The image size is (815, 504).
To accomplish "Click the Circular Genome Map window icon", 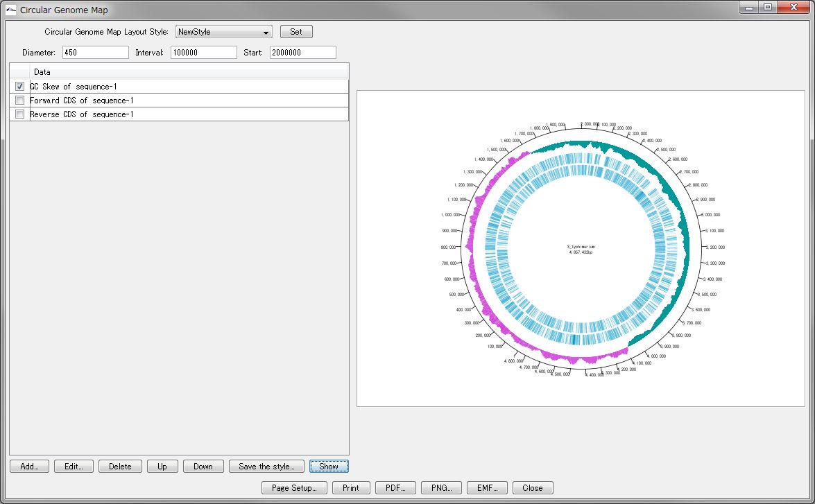I will click(11, 9).
